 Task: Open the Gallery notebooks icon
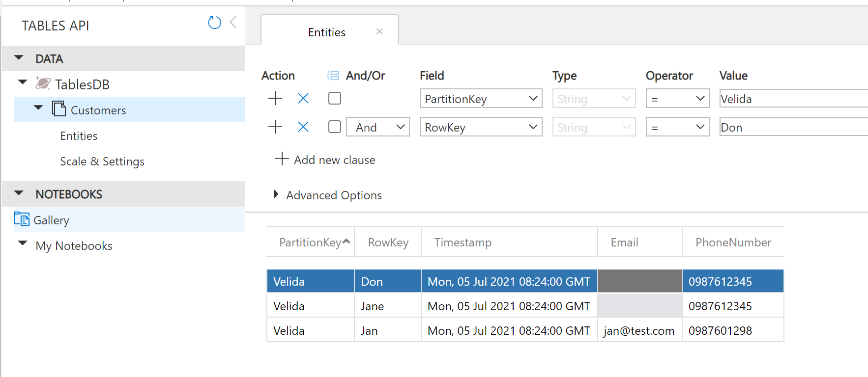[22, 219]
